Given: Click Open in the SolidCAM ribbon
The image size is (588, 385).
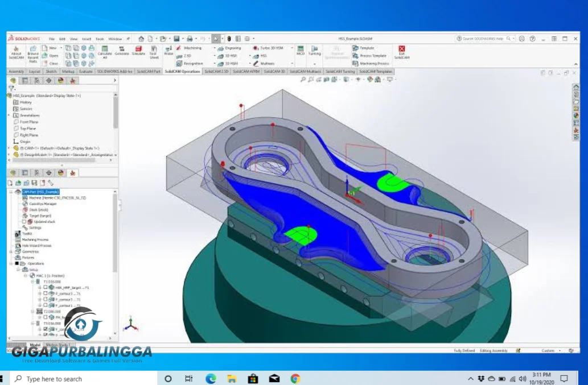Looking at the screenshot, I should (x=51, y=56).
